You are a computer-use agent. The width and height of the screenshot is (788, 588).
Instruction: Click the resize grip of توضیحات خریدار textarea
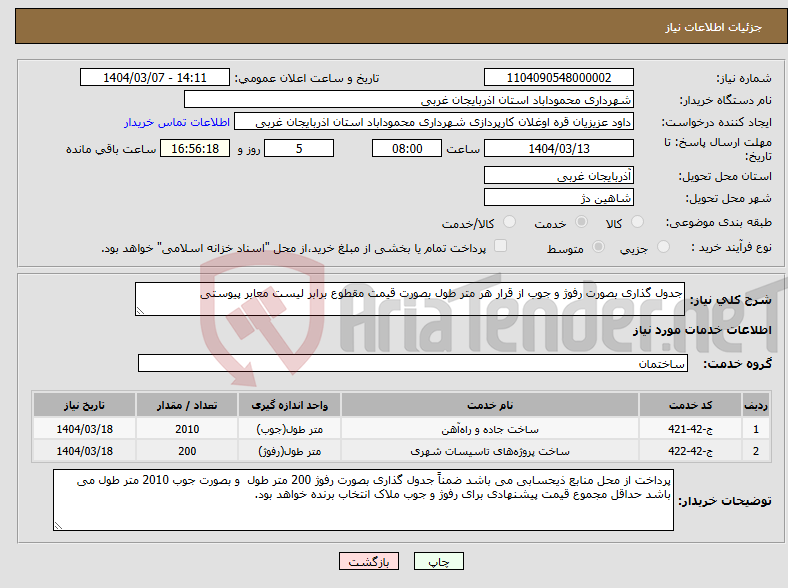coord(58,526)
